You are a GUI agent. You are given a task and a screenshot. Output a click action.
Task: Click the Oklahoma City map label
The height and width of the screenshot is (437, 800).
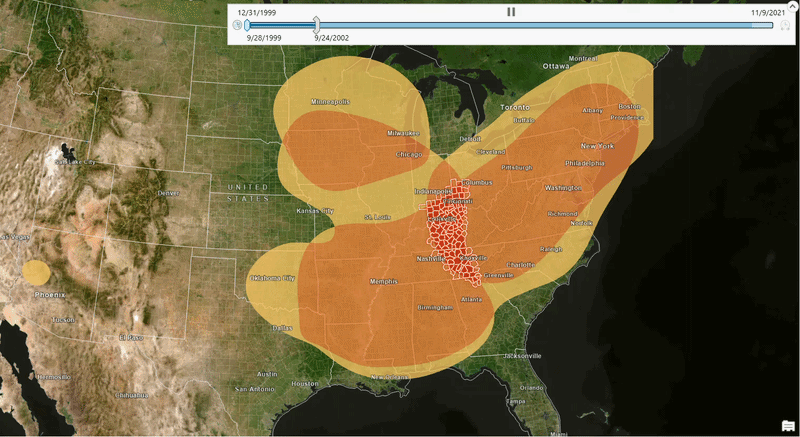[273, 277]
